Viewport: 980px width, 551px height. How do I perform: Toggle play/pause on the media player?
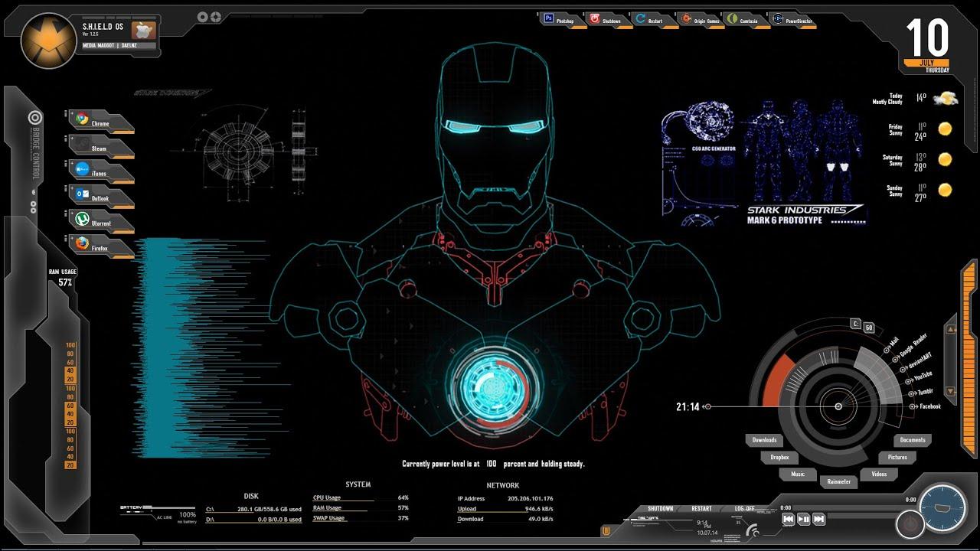point(803,519)
